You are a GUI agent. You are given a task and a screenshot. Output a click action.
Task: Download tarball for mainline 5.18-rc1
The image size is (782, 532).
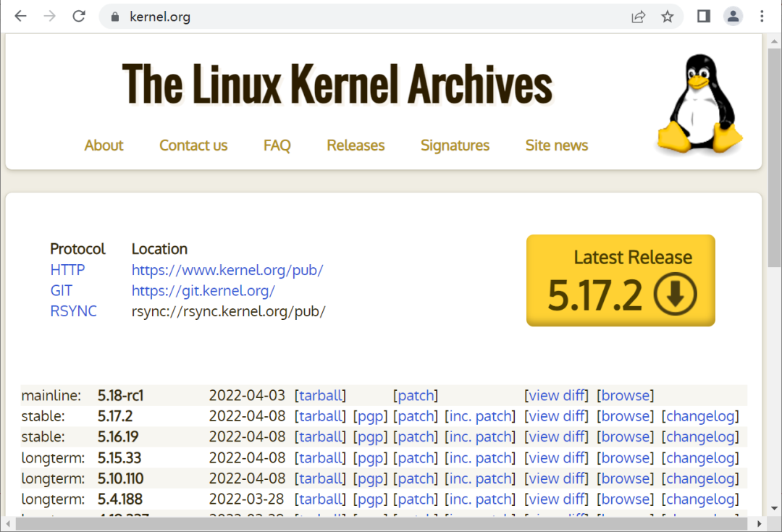point(320,395)
